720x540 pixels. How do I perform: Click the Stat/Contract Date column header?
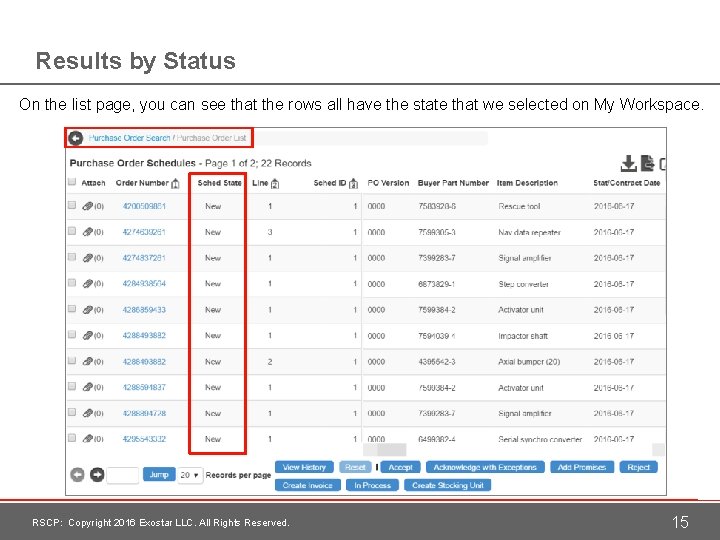coord(626,183)
